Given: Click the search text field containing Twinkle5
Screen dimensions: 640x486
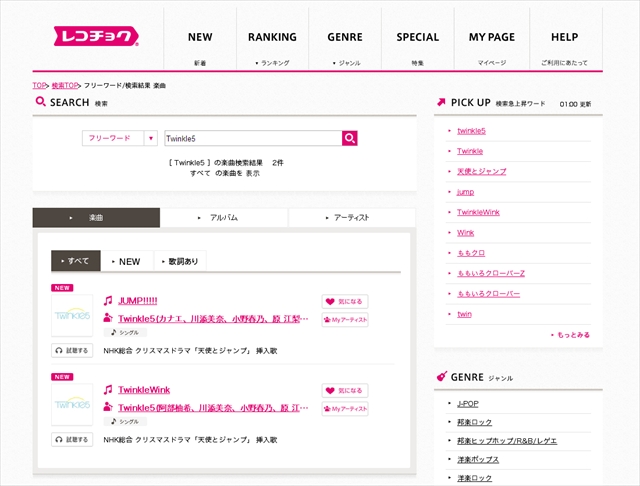Looking at the screenshot, I should coord(253,138).
